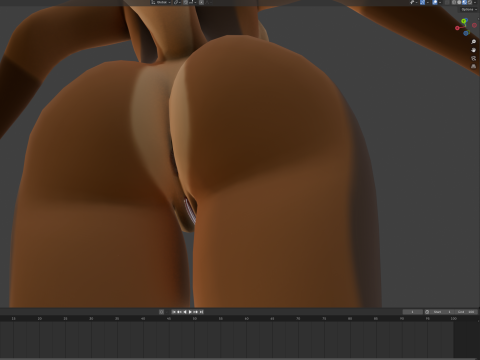Screen dimensions: 480x360
Task: Click frame 50 on timeline ruler
Action: 194,319
